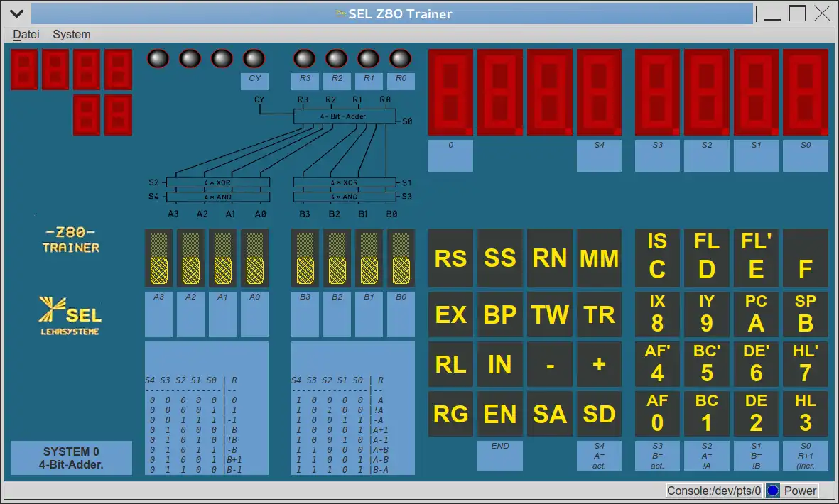Click the SYSTEM 0 4-Bit-Adder label
The image size is (839, 504).
click(x=71, y=458)
